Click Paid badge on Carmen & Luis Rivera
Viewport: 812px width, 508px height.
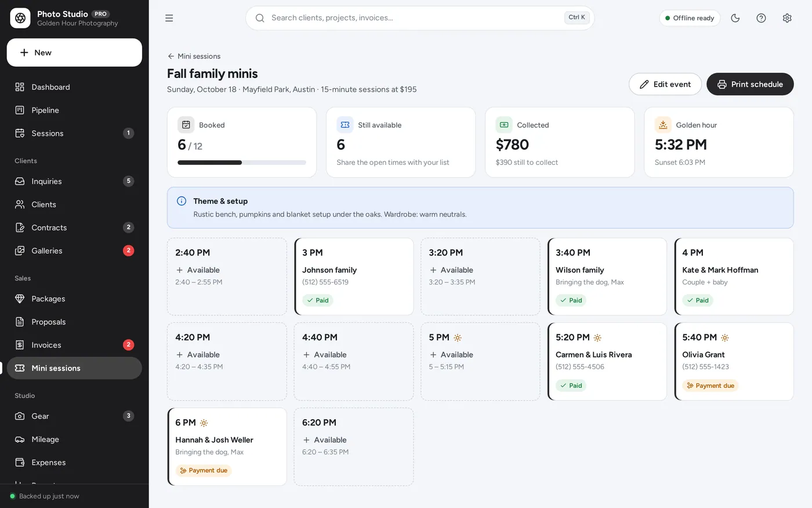coord(571,385)
